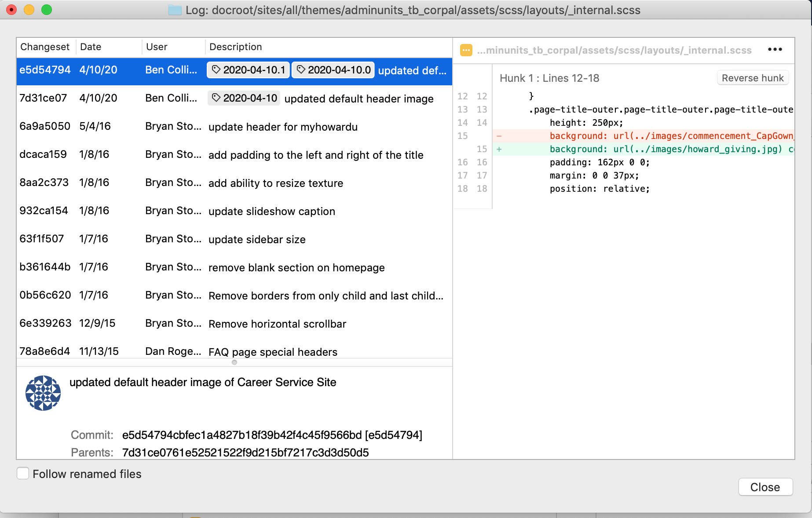Click the Reverse hunk button
The image size is (812, 518).
(x=753, y=78)
